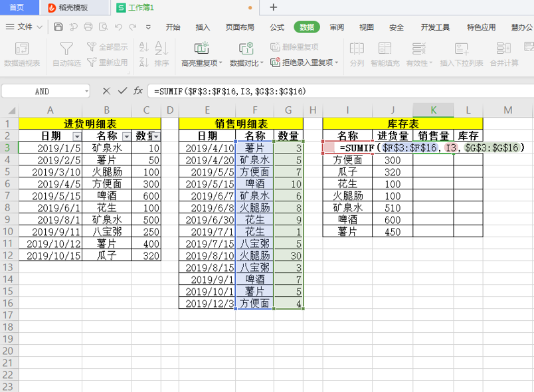Select column F header
534x392 pixels.
(255, 110)
